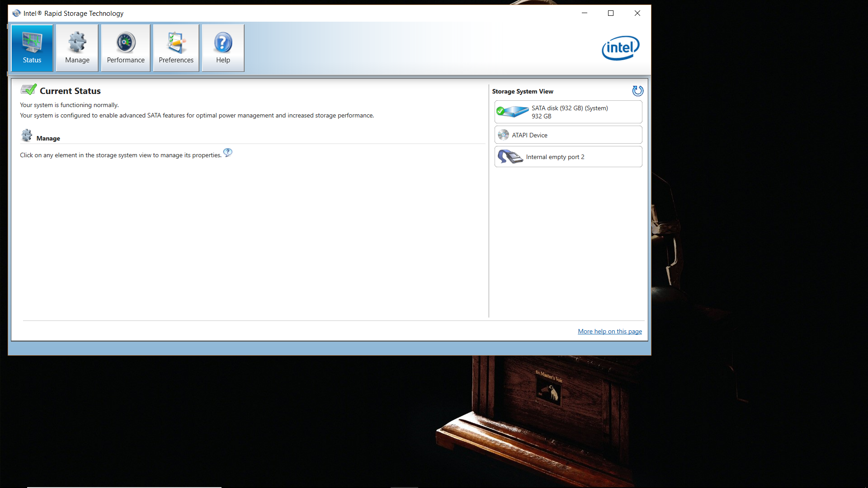Maximize the Rapid Storage Technology window
The height and width of the screenshot is (488, 868).
click(611, 13)
